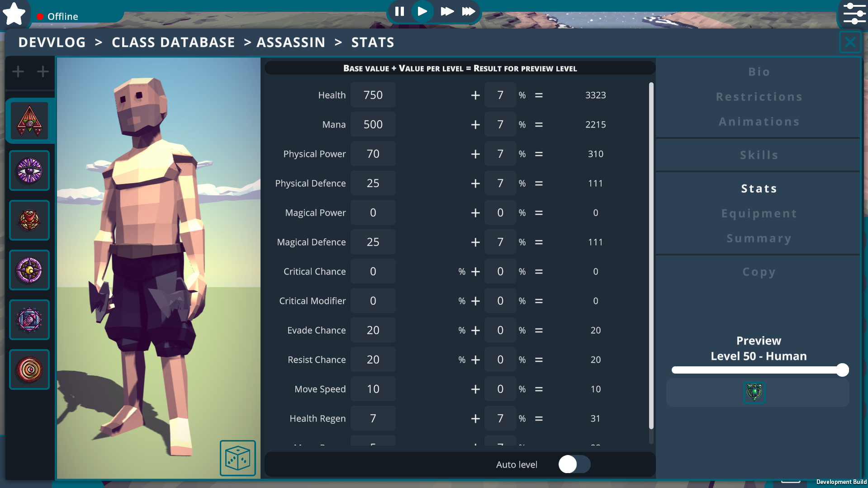The image size is (868, 488).
Task: Go to DEVVLOG breadcrumb
Action: point(52,43)
